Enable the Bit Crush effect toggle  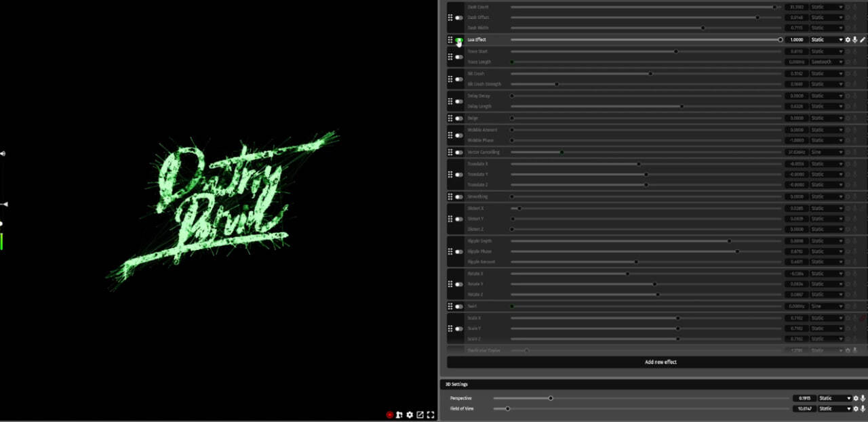(459, 79)
